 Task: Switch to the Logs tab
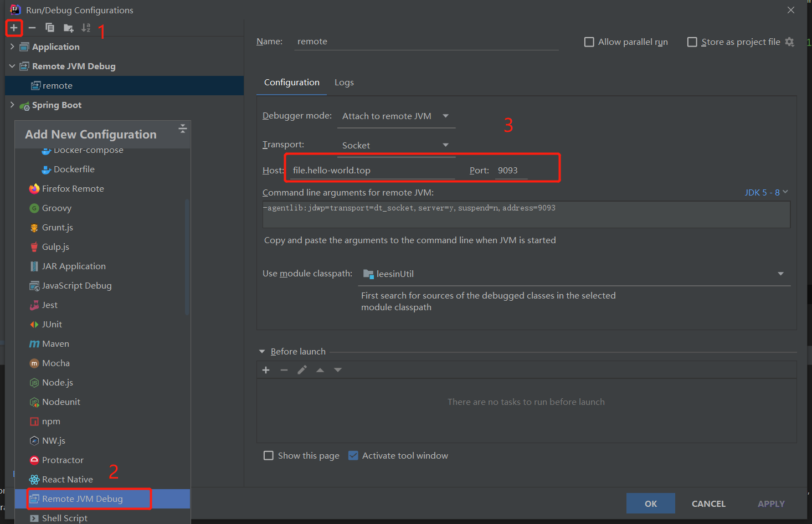(344, 83)
